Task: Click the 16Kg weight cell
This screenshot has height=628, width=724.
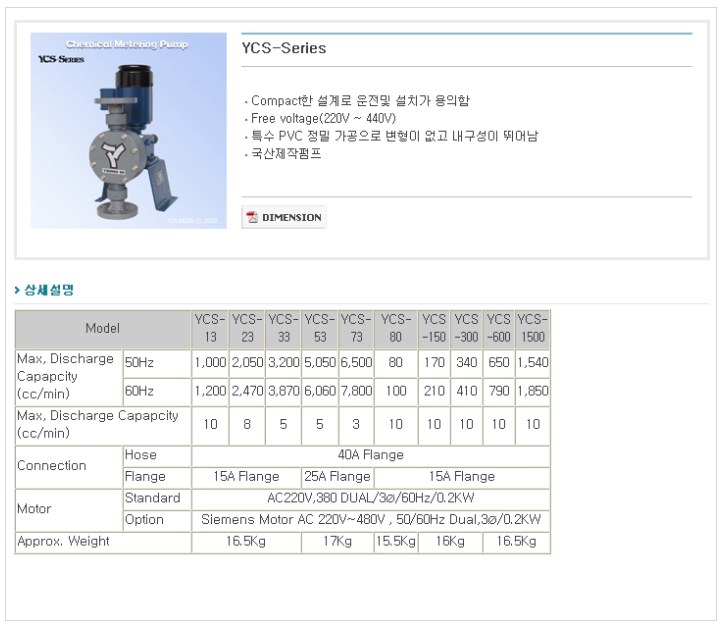Action: 450,542
